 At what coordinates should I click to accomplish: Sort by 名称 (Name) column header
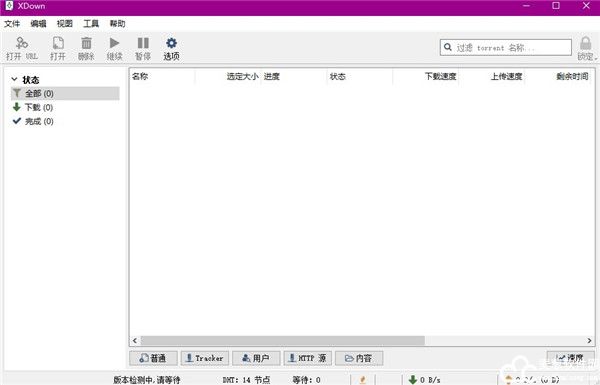click(162, 76)
